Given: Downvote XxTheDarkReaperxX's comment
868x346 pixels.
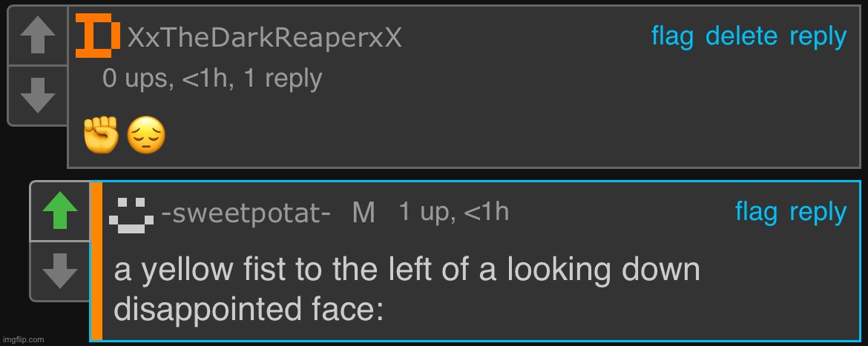Looking at the screenshot, I should click(x=37, y=96).
